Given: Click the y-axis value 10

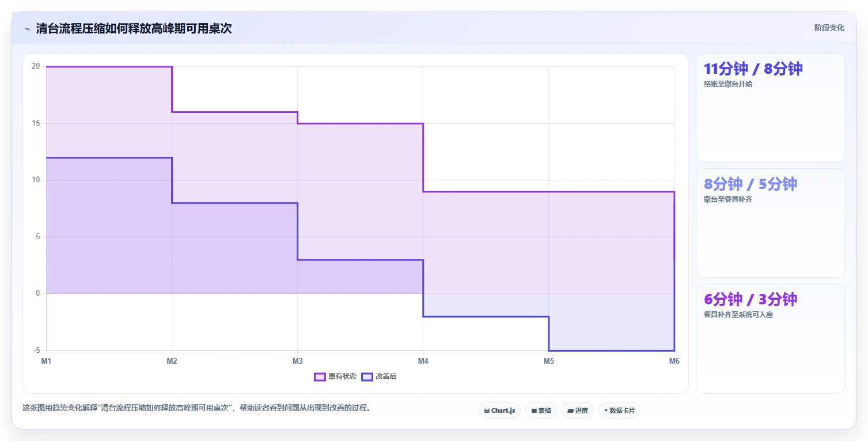Looking at the screenshot, I should pyautogui.click(x=36, y=180).
